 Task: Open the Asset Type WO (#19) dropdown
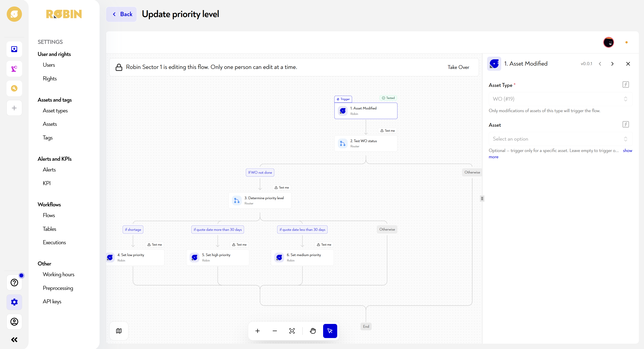(x=560, y=99)
